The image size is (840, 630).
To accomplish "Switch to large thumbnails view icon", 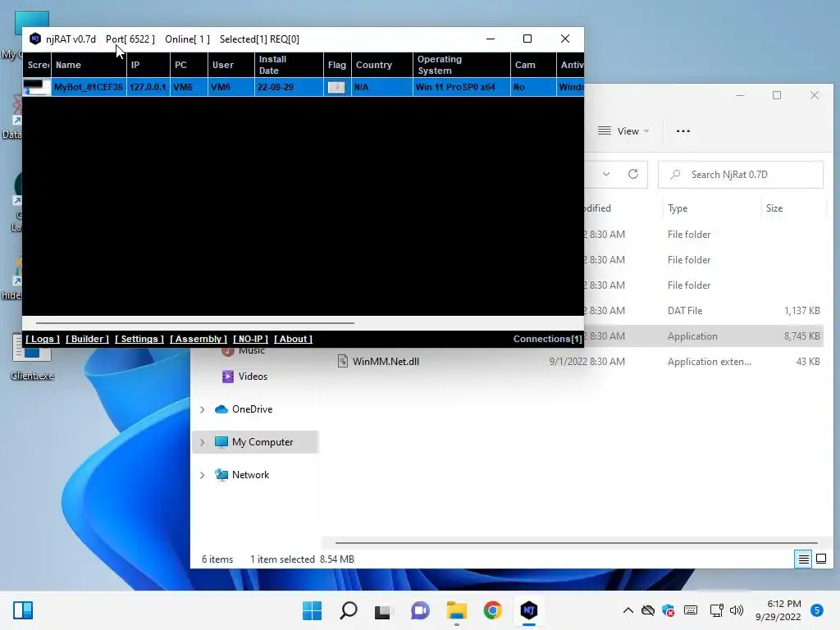I will click(x=821, y=559).
